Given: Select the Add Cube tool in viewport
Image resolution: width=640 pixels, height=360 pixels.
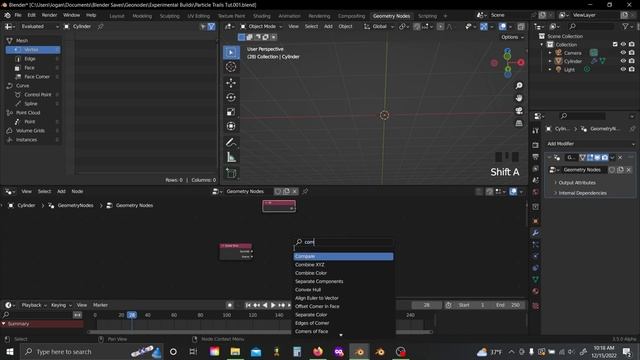Looking at the screenshot, I should pos(231,173).
